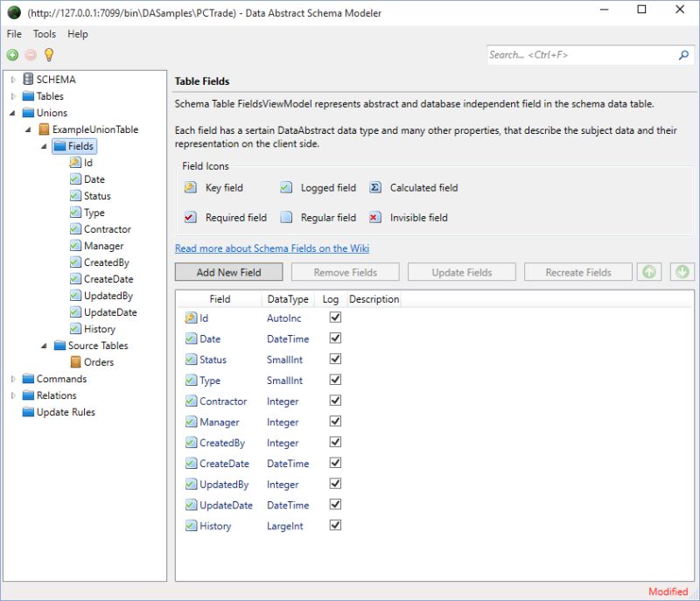Screen dimensions: 700x601
Task: Click the Add New Field button
Action: coord(228,272)
